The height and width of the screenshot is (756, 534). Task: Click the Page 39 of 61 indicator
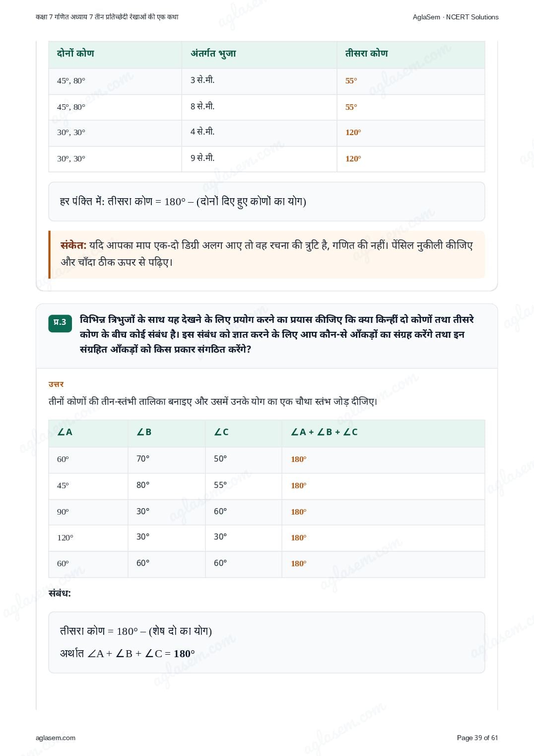[x=477, y=738]
